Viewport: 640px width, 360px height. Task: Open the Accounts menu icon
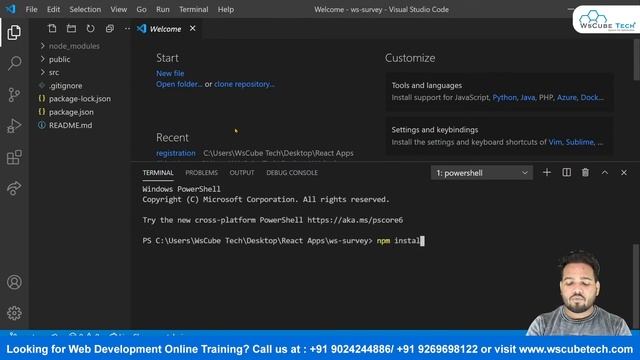point(14,282)
